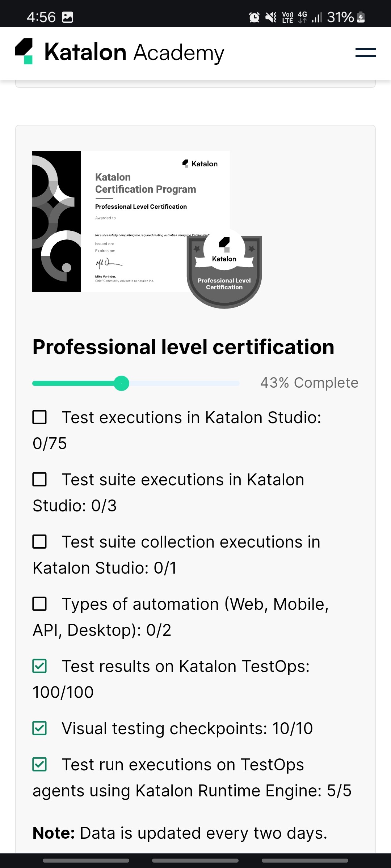Click the Katalon Academy title link

pyautogui.click(x=134, y=52)
